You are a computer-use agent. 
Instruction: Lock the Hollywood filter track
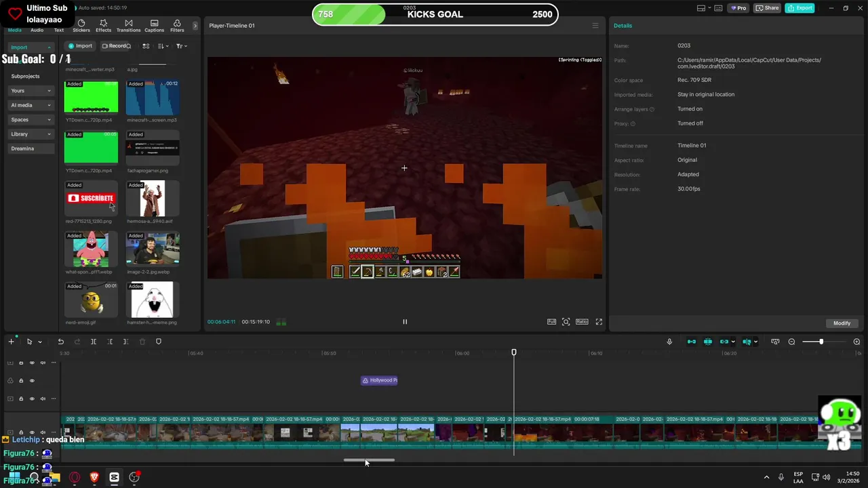pyautogui.click(x=21, y=381)
